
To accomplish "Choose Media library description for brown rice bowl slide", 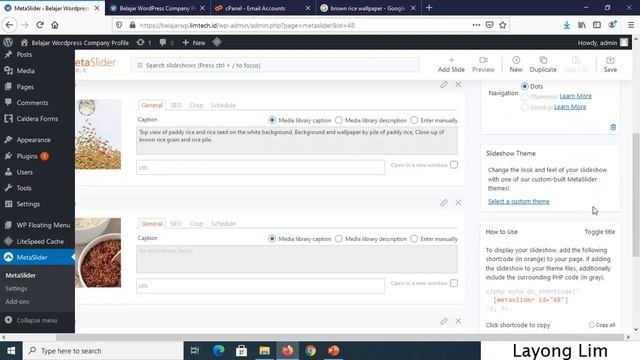I will (339, 239).
